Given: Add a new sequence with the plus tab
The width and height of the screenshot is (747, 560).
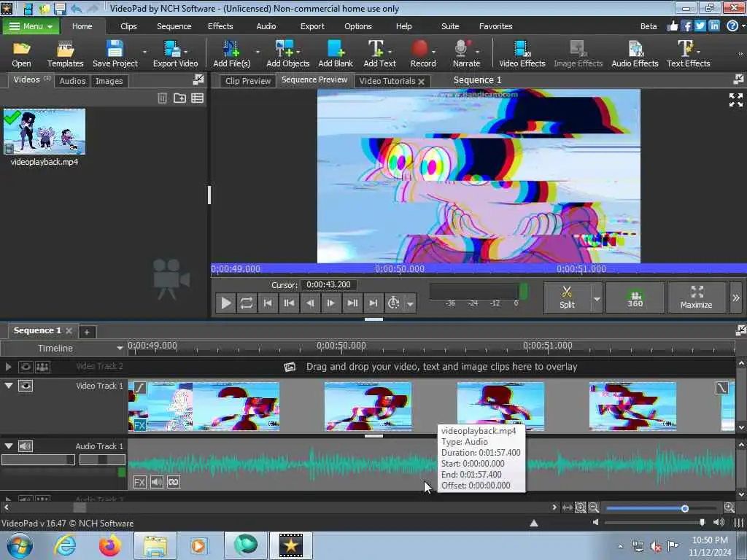Looking at the screenshot, I should [87, 332].
